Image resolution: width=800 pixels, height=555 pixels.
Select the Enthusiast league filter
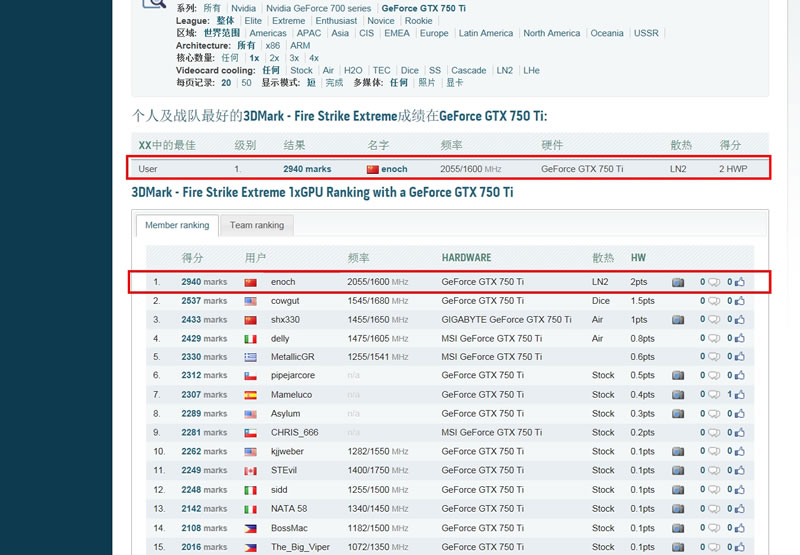pyautogui.click(x=336, y=21)
